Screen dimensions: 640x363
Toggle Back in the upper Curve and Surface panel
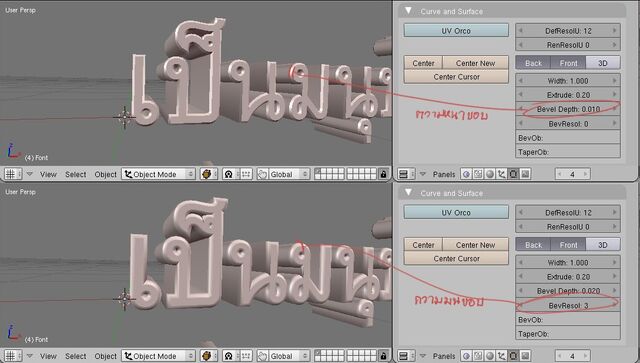coord(533,63)
